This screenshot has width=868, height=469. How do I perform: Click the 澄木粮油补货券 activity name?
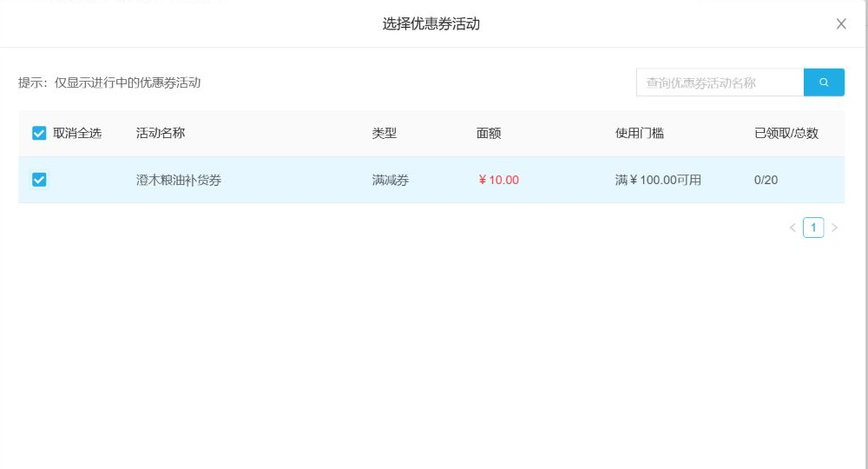click(x=179, y=180)
